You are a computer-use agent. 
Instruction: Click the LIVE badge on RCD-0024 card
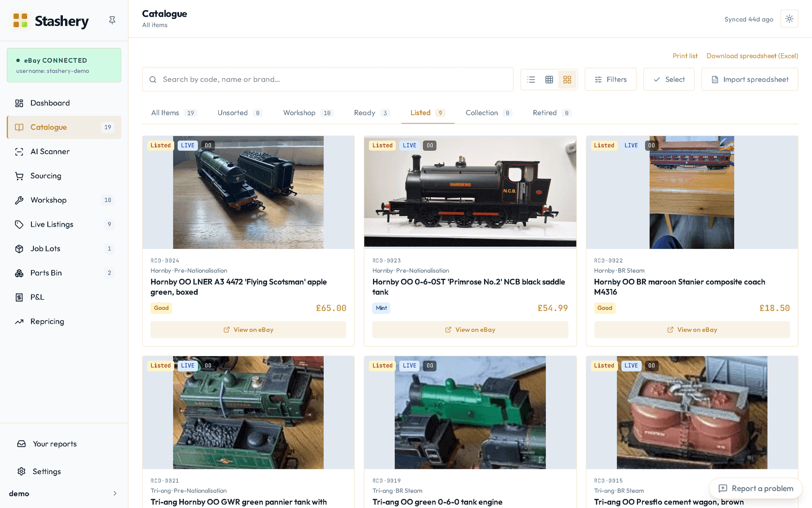[x=188, y=145]
